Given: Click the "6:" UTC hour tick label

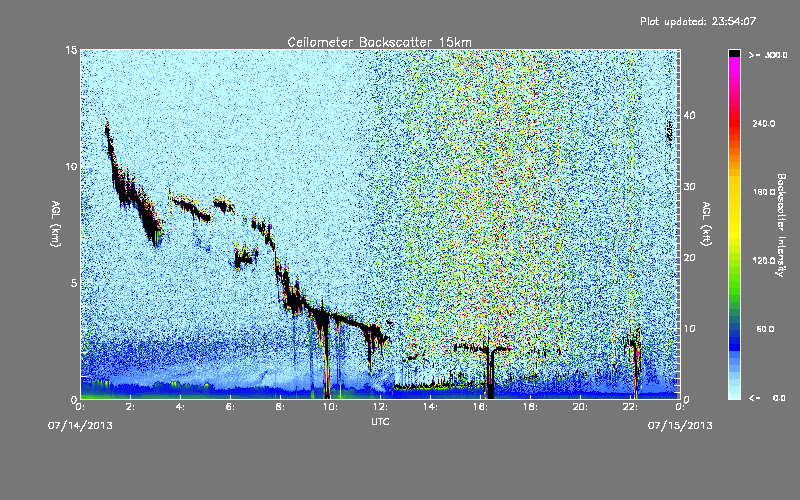Looking at the screenshot, I should tap(230, 407).
